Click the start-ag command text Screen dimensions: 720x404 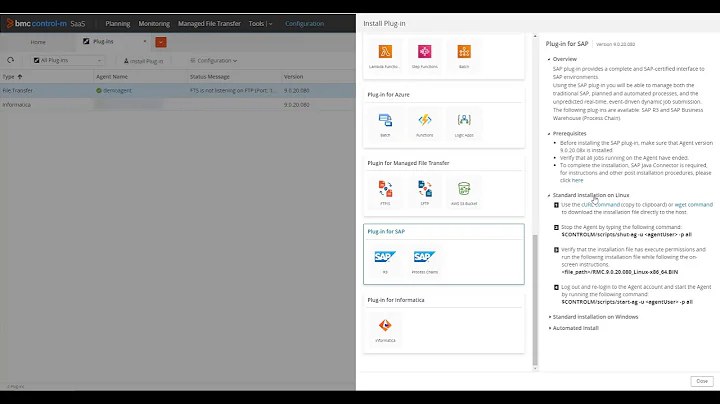point(627,302)
